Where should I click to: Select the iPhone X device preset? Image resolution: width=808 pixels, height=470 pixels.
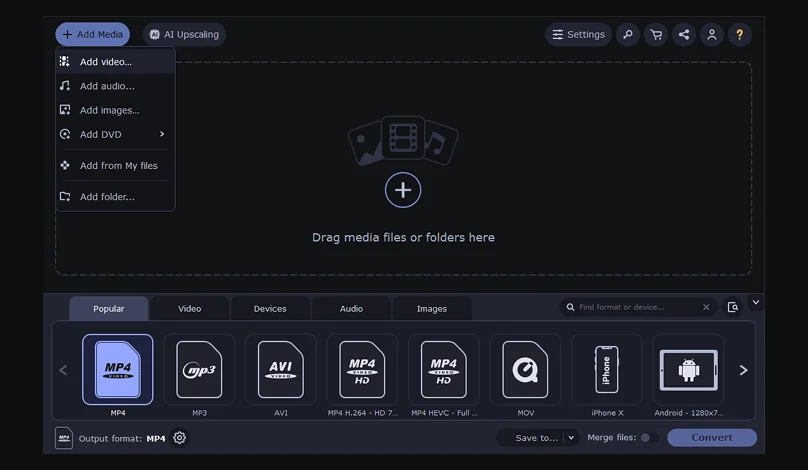(606, 370)
